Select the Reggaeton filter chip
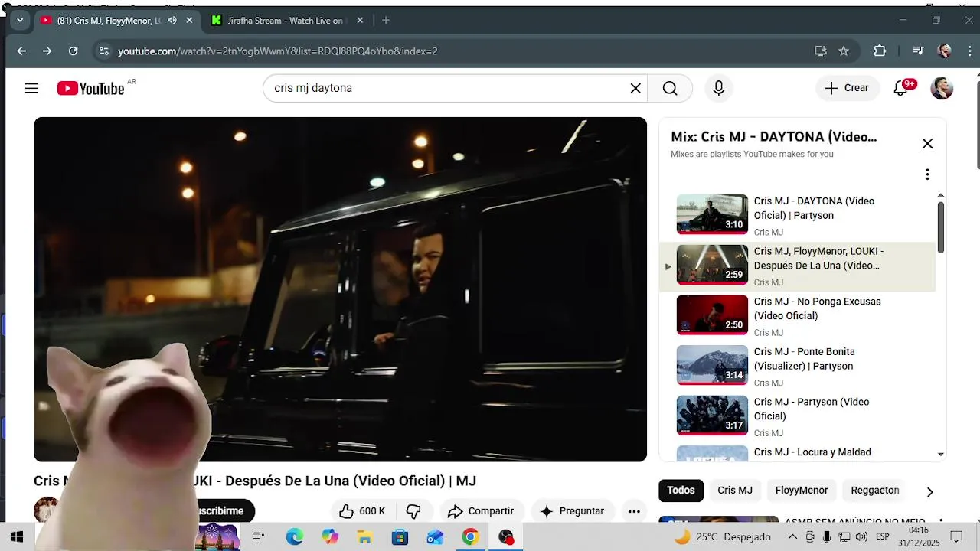The height and width of the screenshot is (551, 980). [x=875, y=491]
